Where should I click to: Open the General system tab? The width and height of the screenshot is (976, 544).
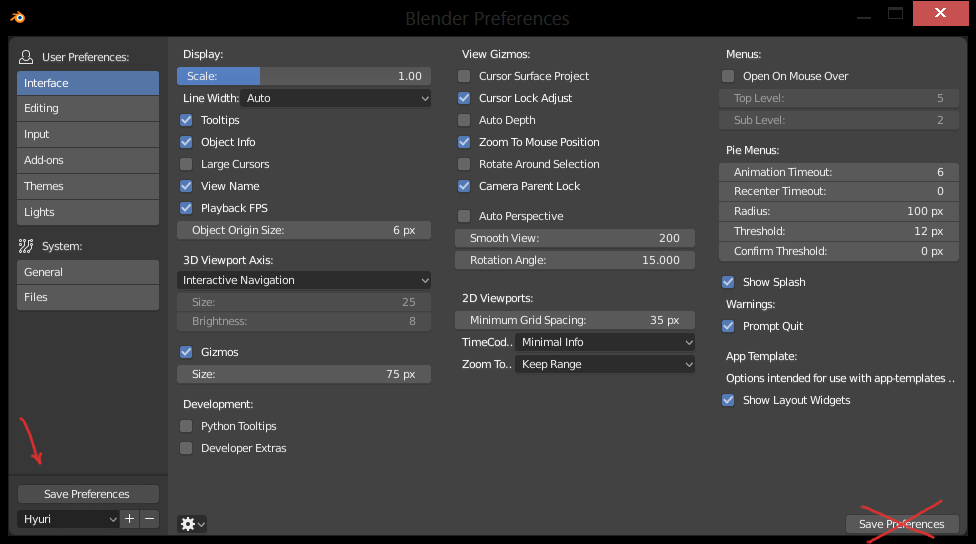point(88,272)
